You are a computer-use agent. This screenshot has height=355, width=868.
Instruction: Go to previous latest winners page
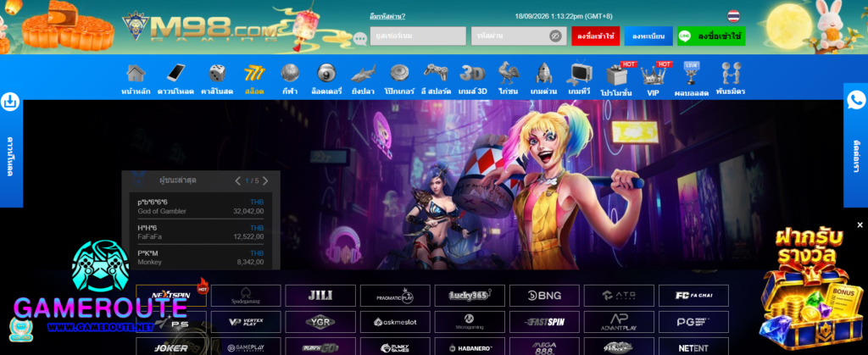[x=238, y=180]
